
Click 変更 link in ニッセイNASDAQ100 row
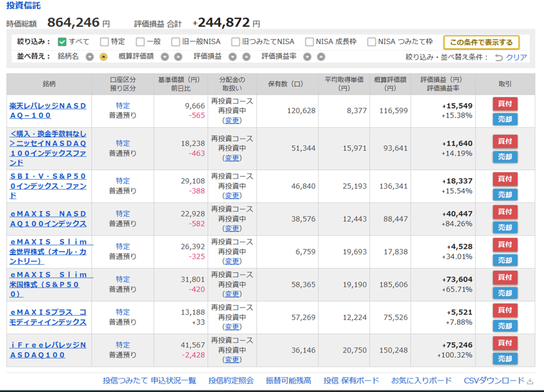[x=232, y=158]
